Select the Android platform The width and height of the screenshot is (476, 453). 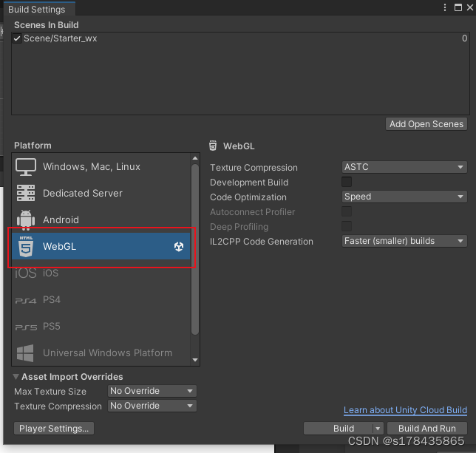pyautogui.click(x=101, y=219)
